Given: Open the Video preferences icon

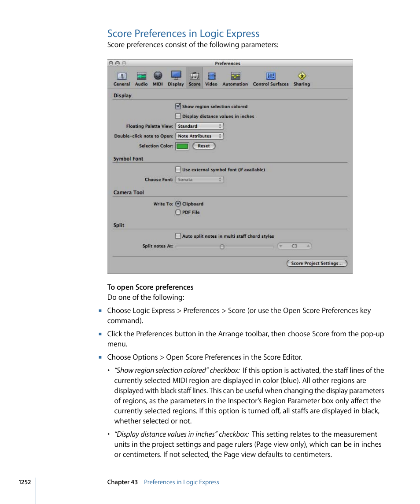Looking at the screenshot, I should 211,78.
